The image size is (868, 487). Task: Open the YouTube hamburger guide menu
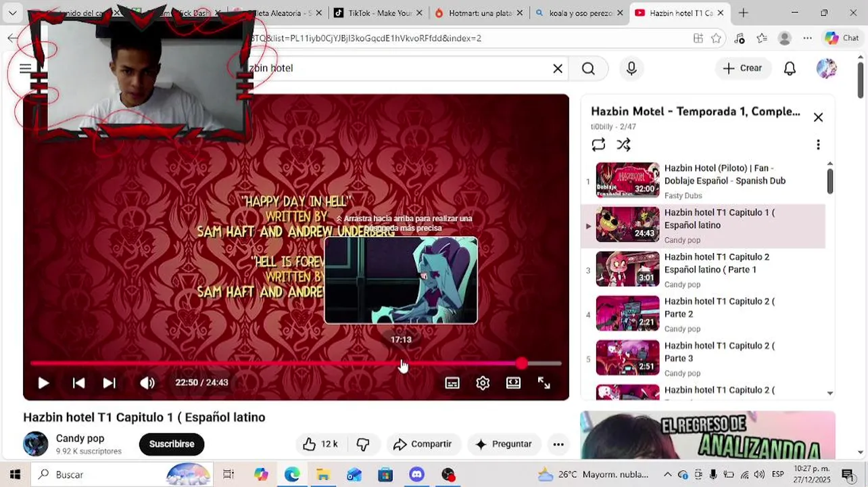(x=26, y=68)
